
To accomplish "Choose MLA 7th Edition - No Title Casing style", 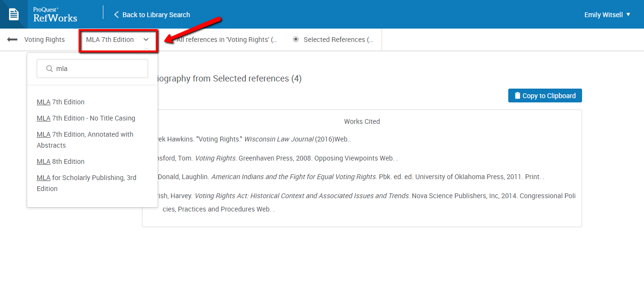I will point(86,118).
